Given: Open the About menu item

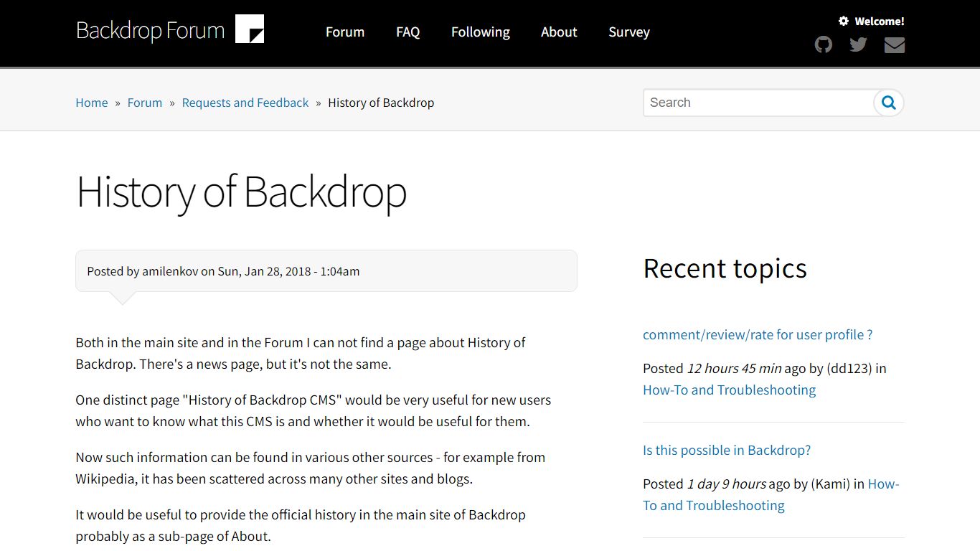Looking at the screenshot, I should pos(559,32).
